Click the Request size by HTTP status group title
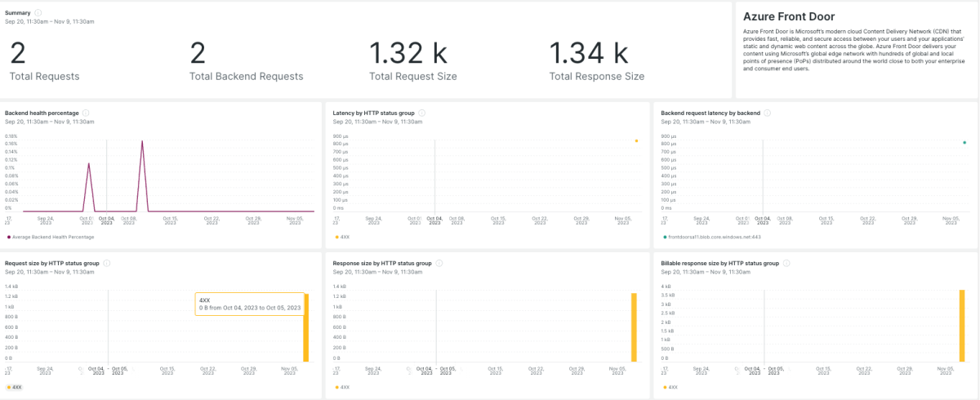 [x=52, y=263]
